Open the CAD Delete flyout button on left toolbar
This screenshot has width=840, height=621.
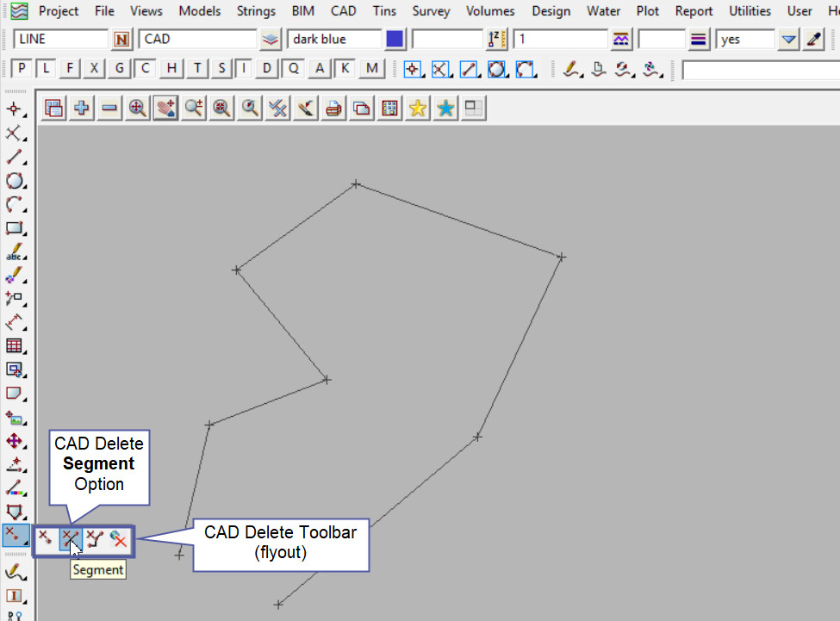point(15,535)
